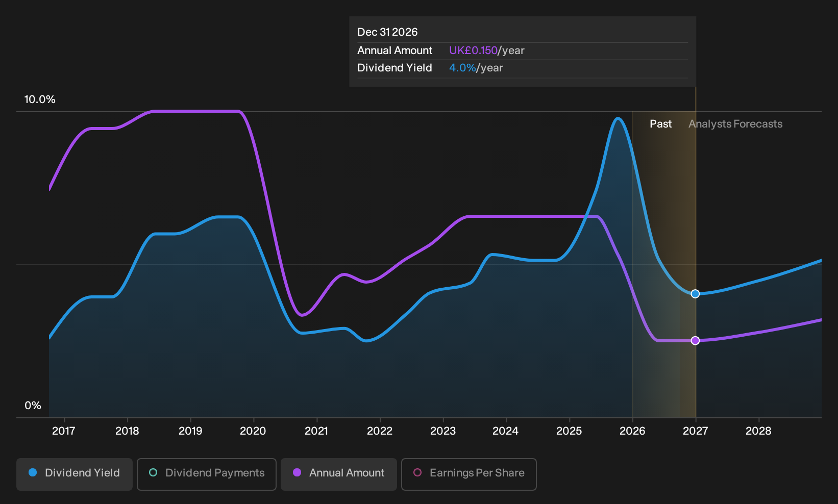Viewport: 838px width, 504px height.
Task: Select the 2028 x-axis label
Action: pyautogui.click(x=758, y=431)
